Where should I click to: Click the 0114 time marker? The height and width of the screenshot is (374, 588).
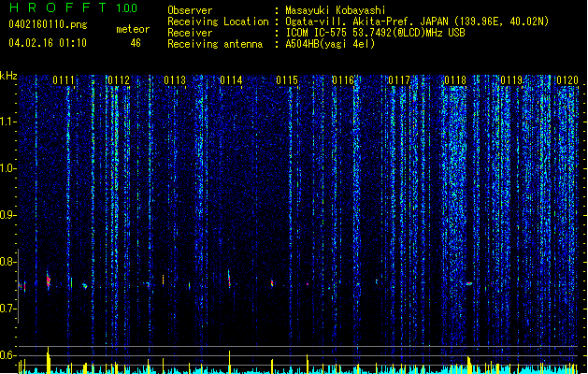[x=231, y=80]
